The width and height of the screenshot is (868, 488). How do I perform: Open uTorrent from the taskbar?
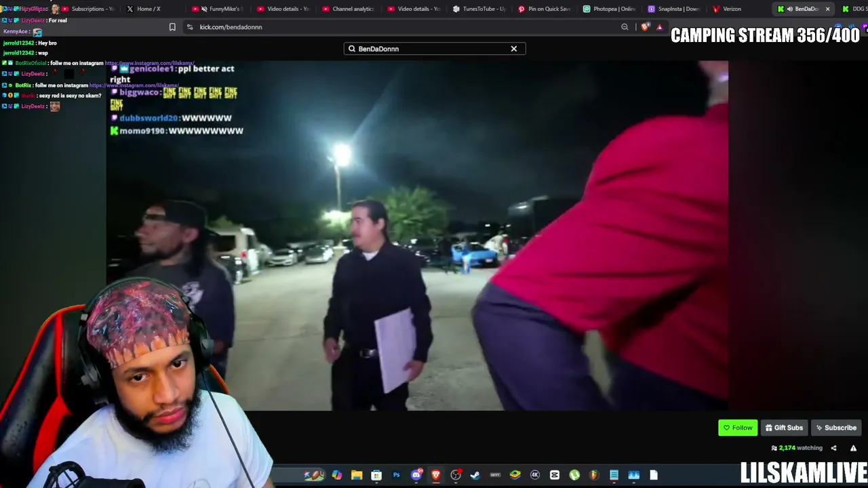point(574,475)
